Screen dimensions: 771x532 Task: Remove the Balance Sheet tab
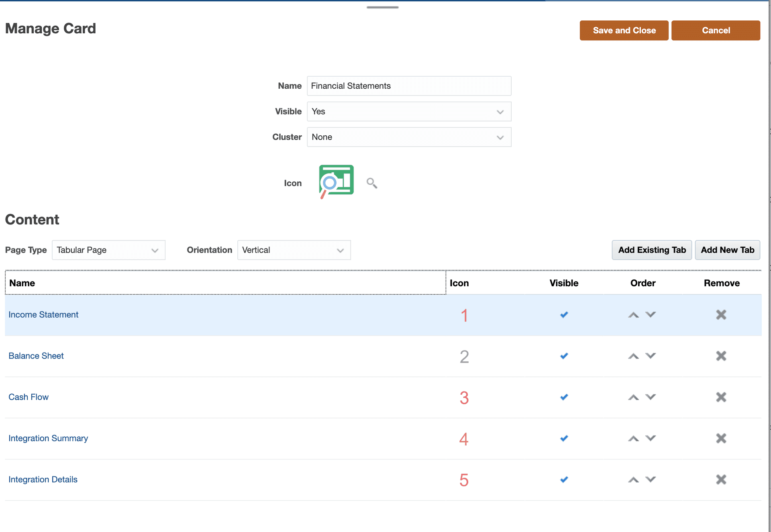721,356
